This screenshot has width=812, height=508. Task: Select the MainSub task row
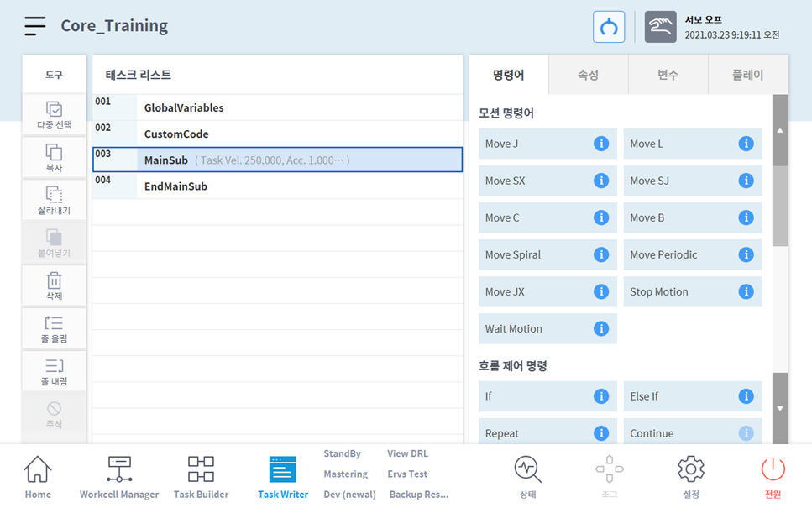[277, 160]
